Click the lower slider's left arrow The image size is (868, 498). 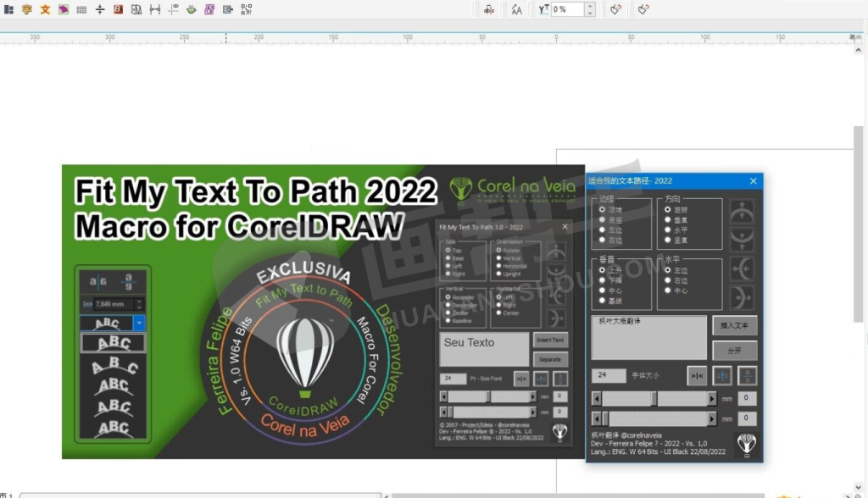(596, 419)
